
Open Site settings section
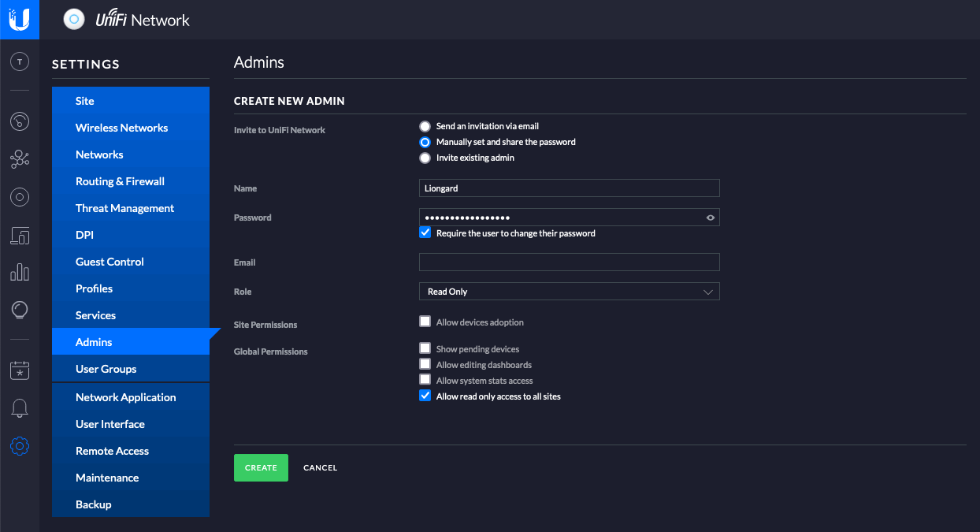tap(131, 101)
